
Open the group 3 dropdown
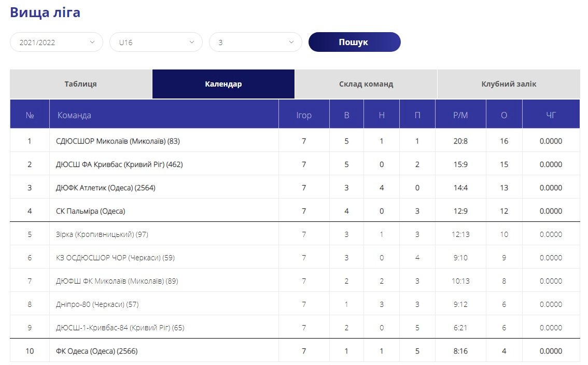[256, 43]
